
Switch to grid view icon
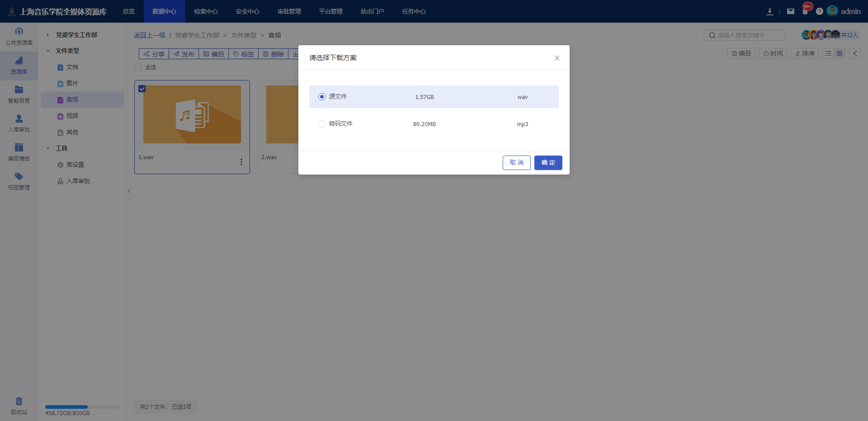point(840,53)
